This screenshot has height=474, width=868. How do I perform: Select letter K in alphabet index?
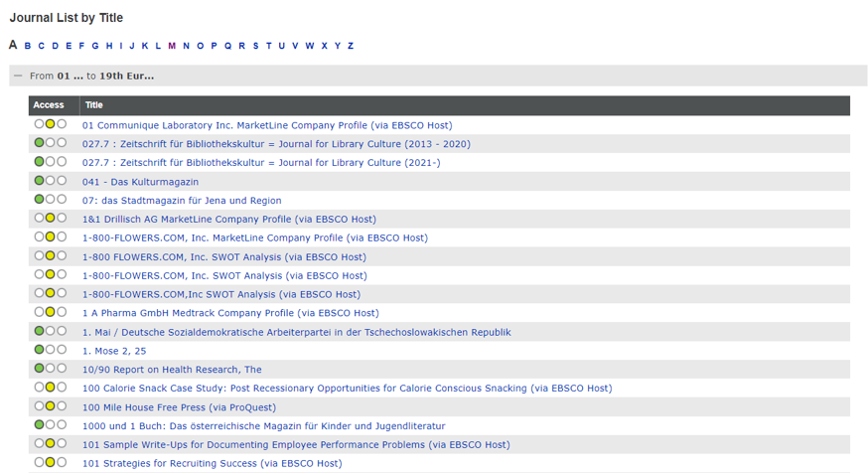point(144,46)
